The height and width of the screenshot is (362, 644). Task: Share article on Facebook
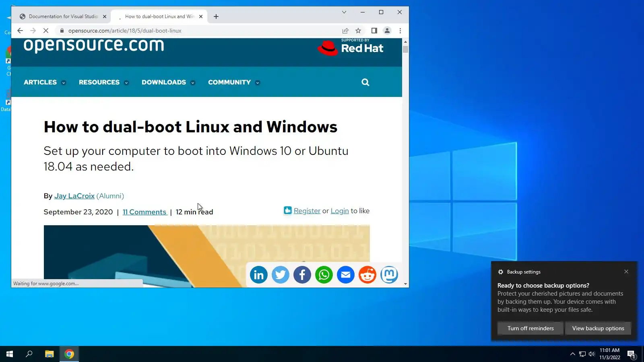[x=302, y=275]
